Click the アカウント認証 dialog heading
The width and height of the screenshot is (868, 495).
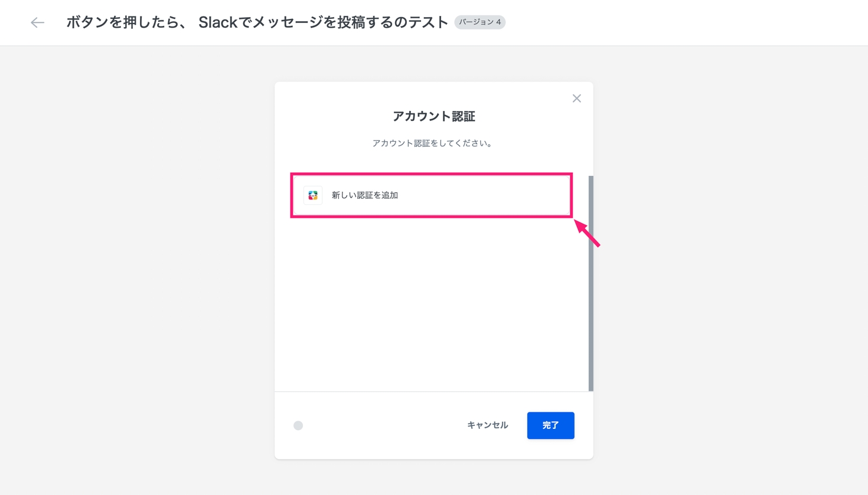[434, 116]
